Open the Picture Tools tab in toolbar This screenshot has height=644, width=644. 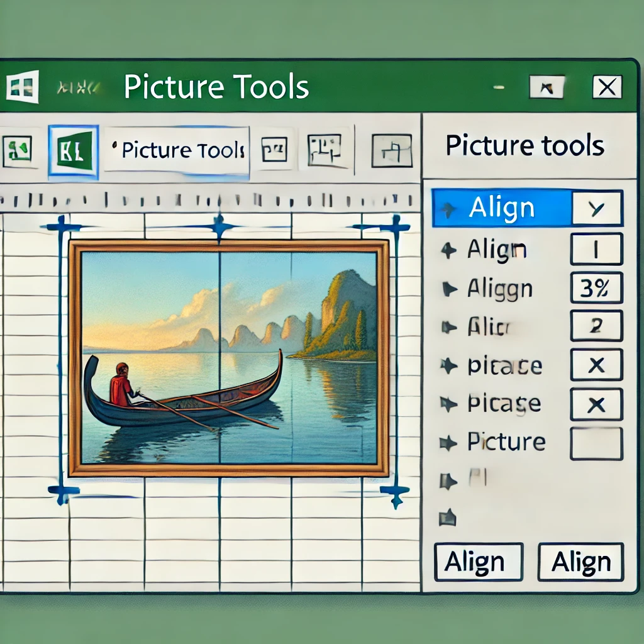(177, 150)
